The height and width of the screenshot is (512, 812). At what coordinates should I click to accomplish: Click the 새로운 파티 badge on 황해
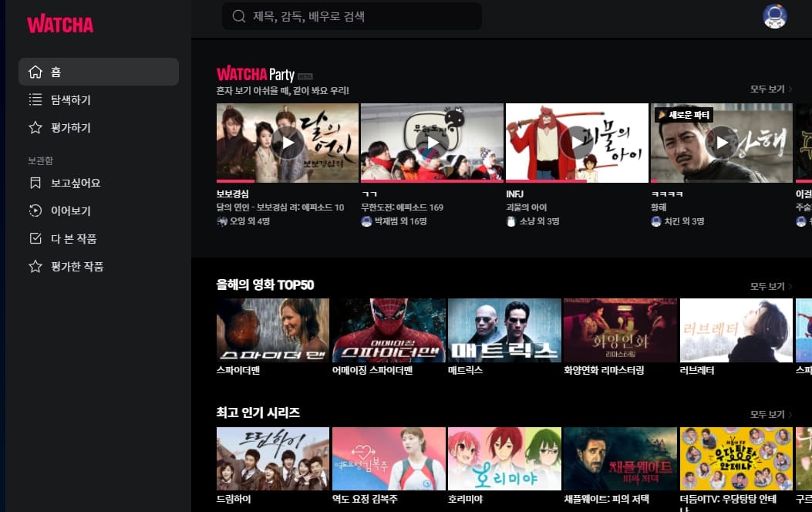point(683,114)
